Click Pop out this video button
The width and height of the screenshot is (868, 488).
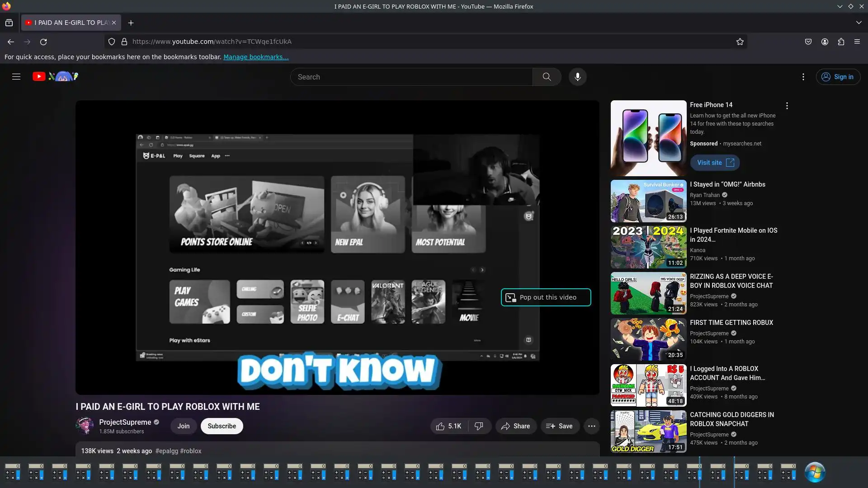pyautogui.click(x=546, y=297)
